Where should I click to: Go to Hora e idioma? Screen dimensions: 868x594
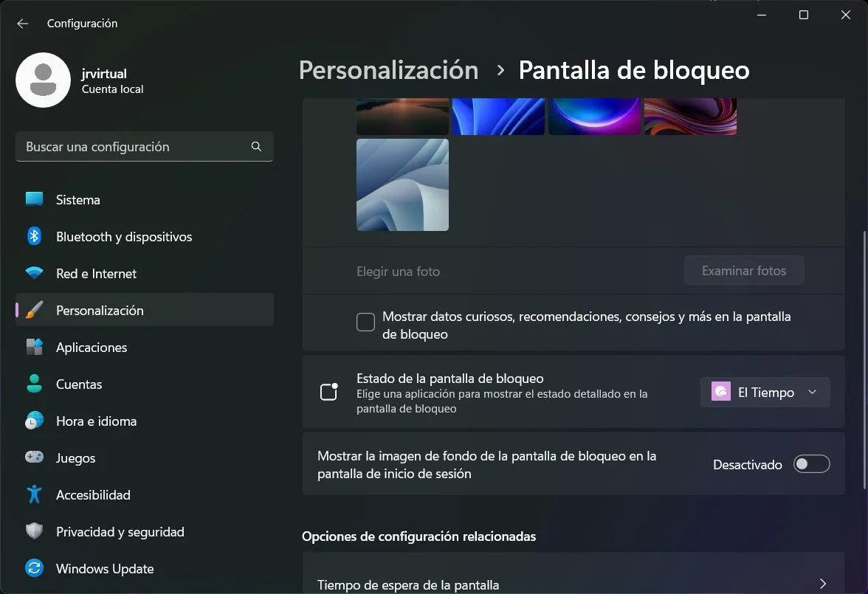tap(145, 421)
